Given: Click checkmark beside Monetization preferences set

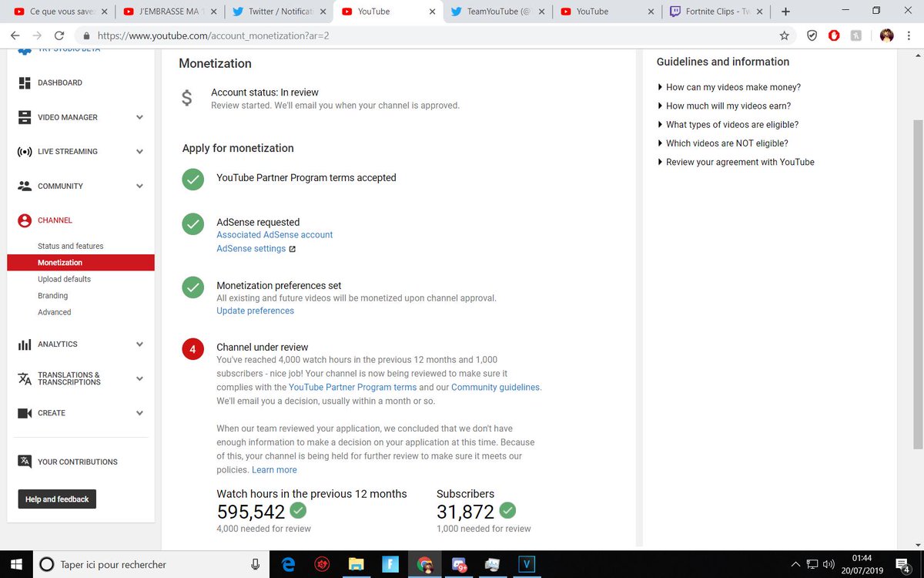Looking at the screenshot, I should [x=192, y=287].
